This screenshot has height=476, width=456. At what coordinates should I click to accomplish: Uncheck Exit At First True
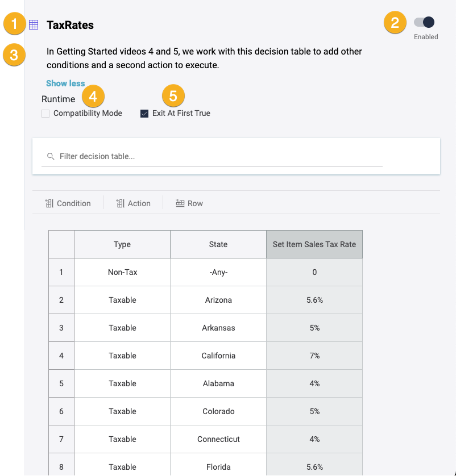point(144,114)
